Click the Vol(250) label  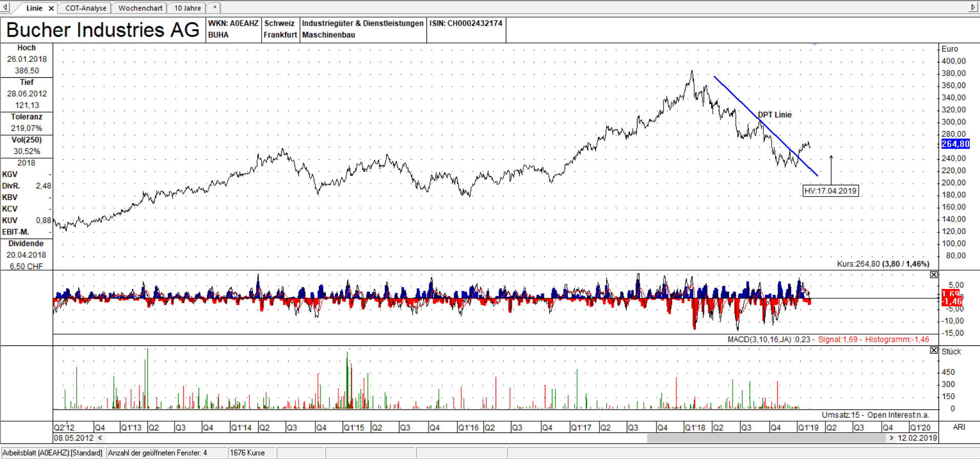pyautogui.click(x=27, y=140)
